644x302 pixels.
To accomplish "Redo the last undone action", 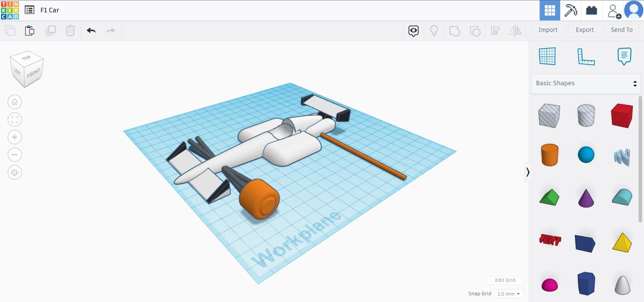I will [111, 31].
